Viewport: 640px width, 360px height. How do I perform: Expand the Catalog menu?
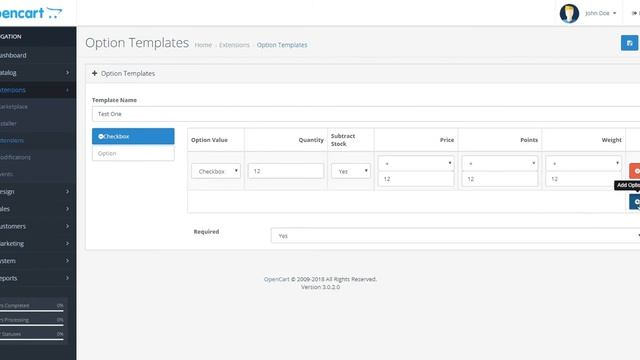[38, 73]
